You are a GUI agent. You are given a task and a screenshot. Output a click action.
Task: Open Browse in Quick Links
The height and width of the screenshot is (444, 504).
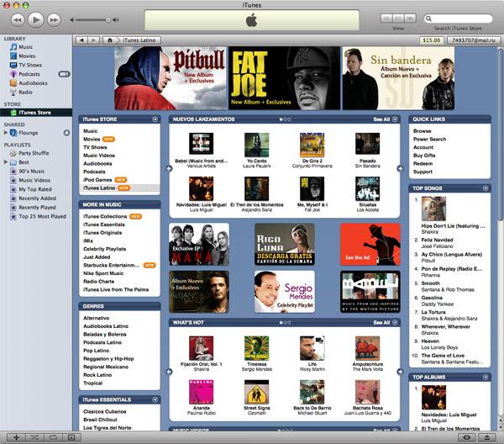422,131
